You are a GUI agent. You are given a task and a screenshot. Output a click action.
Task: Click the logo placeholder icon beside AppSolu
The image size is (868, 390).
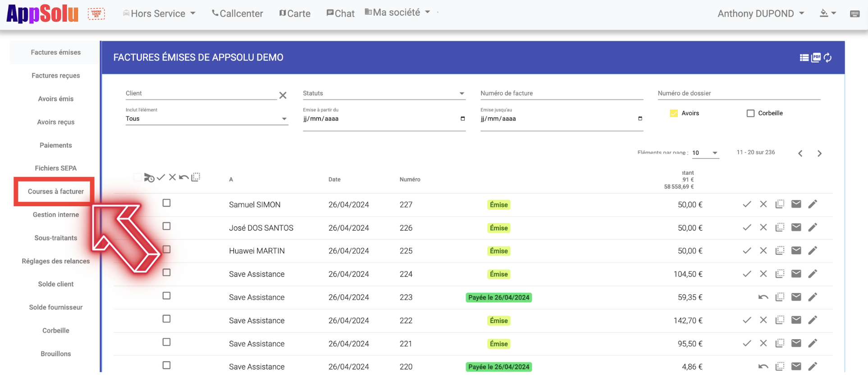click(x=96, y=14)
